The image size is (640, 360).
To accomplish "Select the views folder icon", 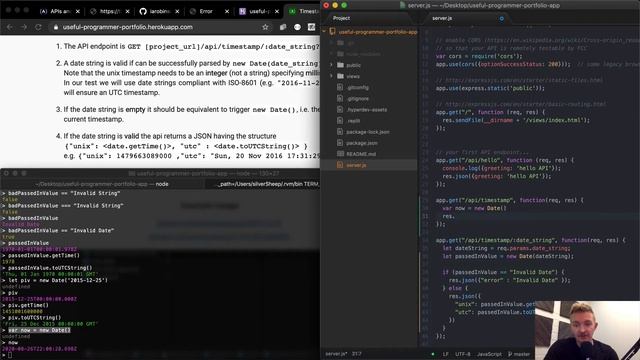I will (x=340, y=76).
